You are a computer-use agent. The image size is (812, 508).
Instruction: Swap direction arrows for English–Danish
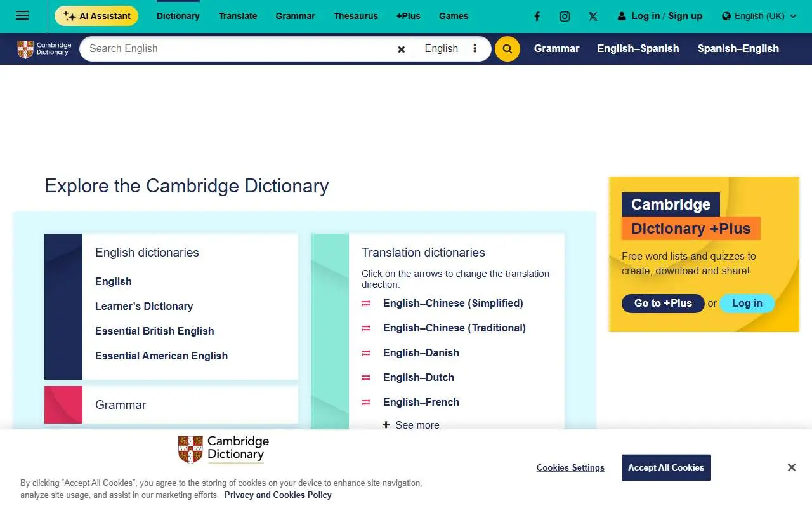coord(366,353)
